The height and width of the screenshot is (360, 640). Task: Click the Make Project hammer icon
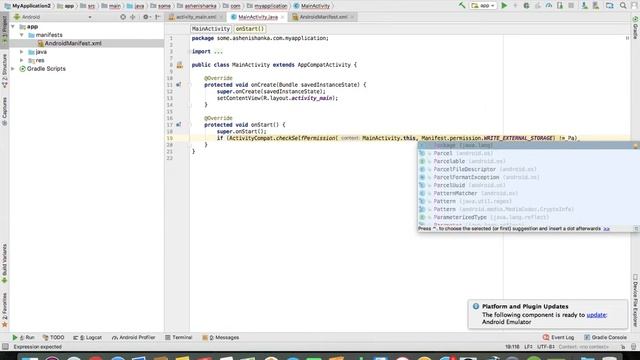coord(462,6)
